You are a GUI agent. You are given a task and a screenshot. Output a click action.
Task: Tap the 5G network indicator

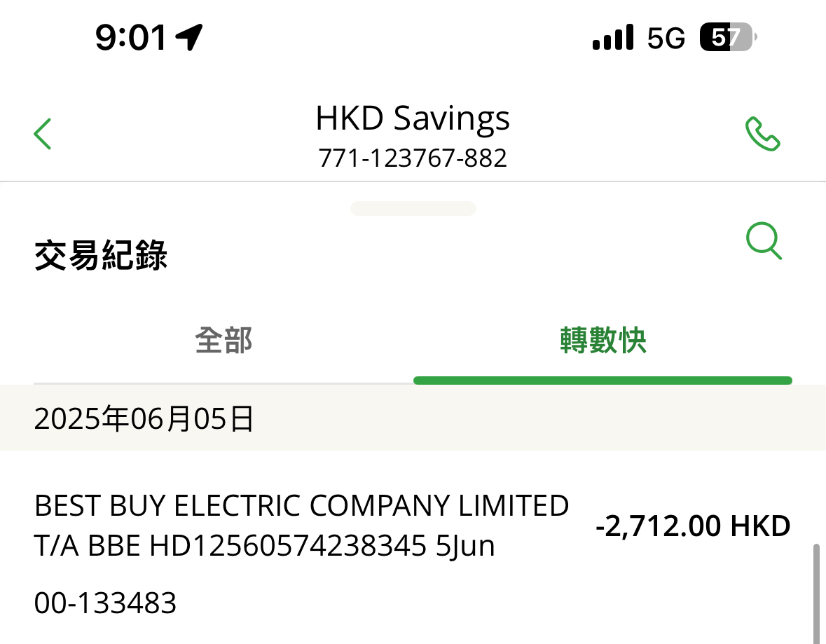[x=666, y=38]
